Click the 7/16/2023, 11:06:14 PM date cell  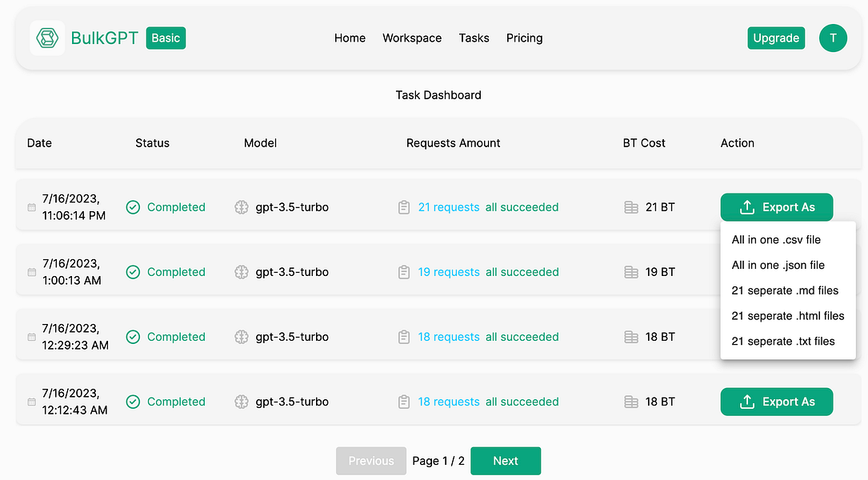click(x=74, y=207)
